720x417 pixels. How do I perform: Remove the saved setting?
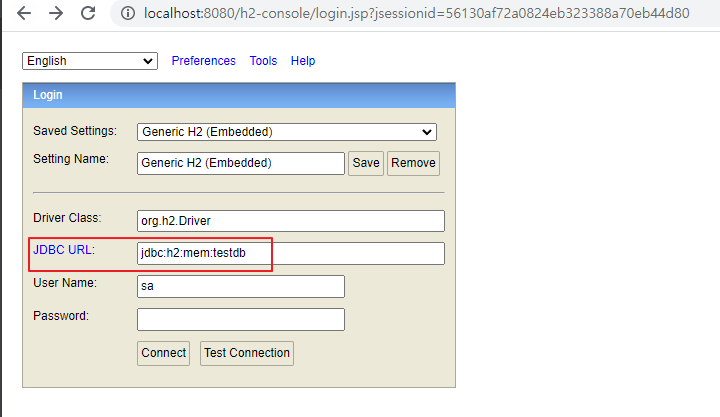(x=413, y=163)
